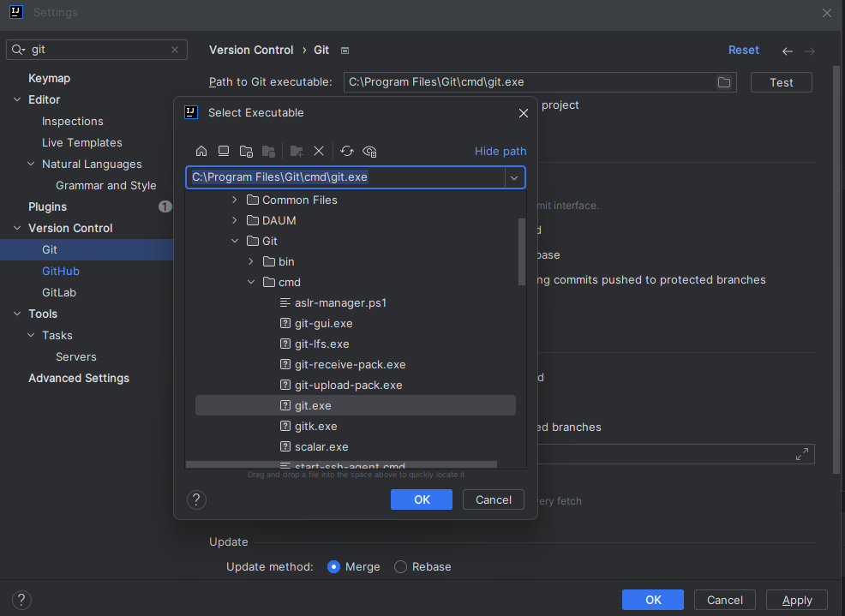Expand the DAUM folder
845x616 pixels.
235,220
